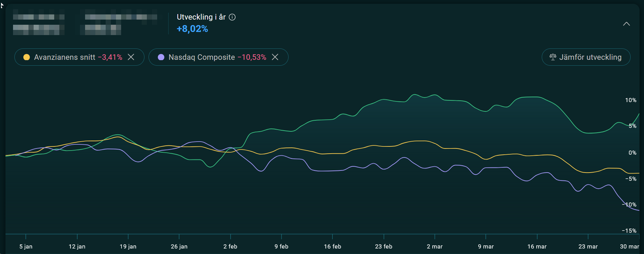Click the yellow Avanzianens snitt color dot
This screenshot has height=254, width=644.
point(26,57)
